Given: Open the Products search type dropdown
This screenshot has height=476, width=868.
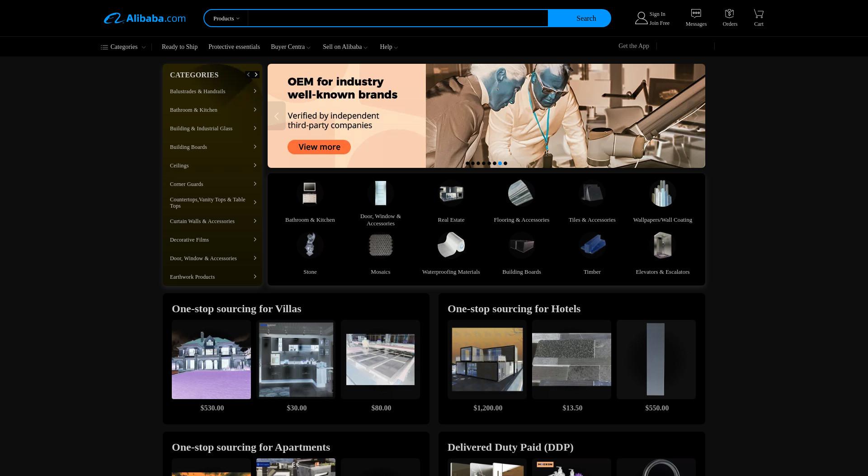Looking at the screenshot, I should click(x=226, y=19).
